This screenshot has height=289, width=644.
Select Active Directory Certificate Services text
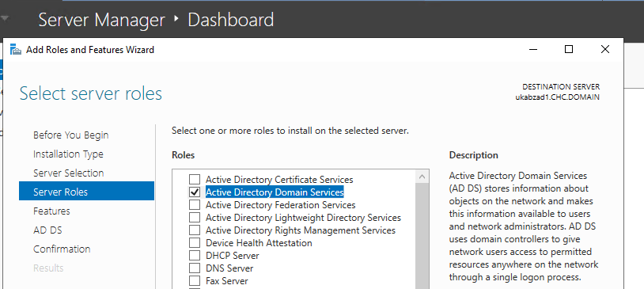[279, 179]
